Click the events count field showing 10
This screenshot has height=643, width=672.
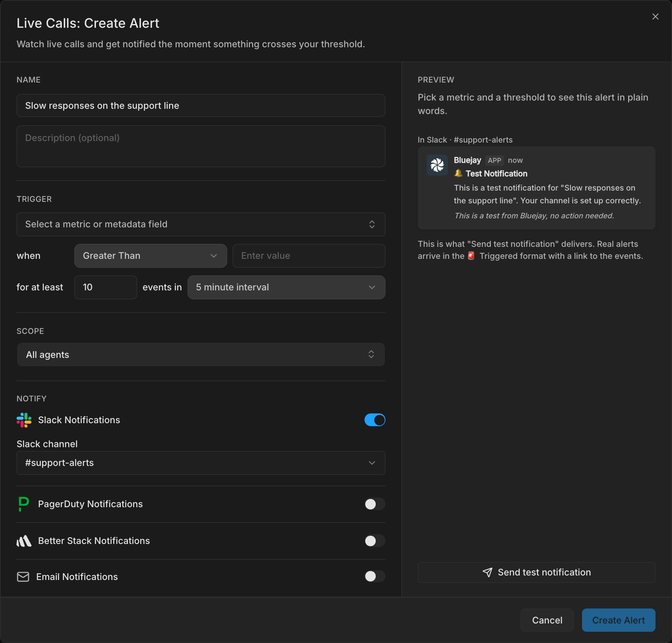(105, 287)
